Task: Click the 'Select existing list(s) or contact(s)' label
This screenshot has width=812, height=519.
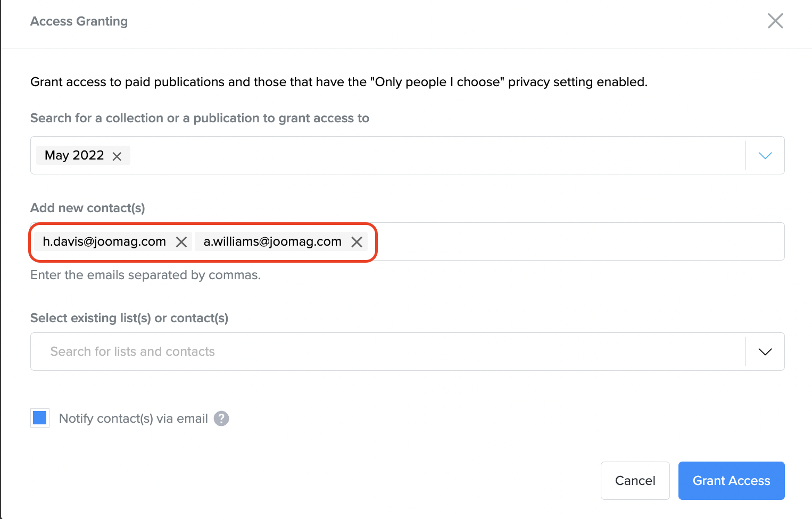Action: (129, 318)
